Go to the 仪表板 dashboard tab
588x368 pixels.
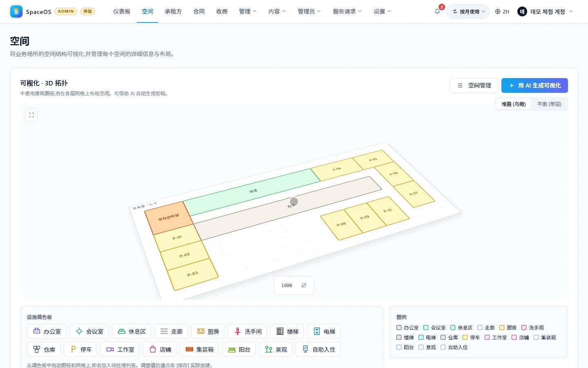[122, 11]
